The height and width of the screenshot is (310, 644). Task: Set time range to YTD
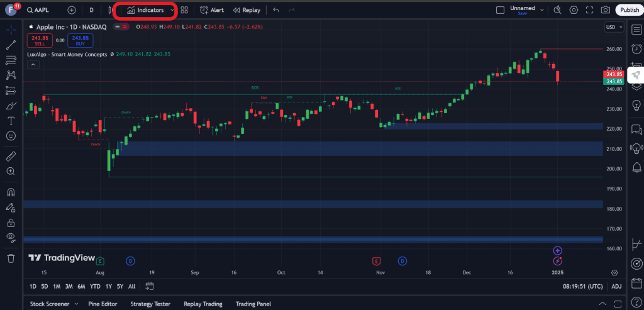96,286
